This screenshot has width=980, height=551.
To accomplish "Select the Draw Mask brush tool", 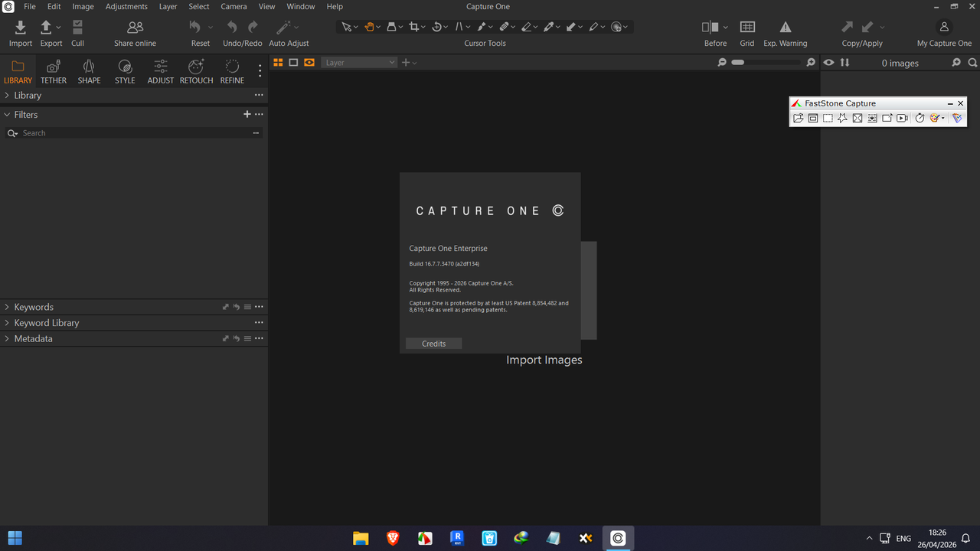I will [x=482, y=27].
